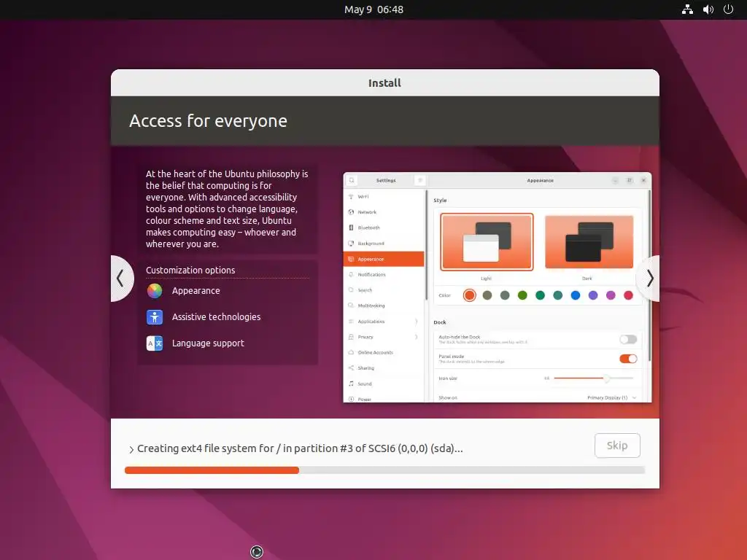The height and width of the screenshot is (560, 747).
Task: Advance to the next slide with right arrow
Action: tap(649, 279)
